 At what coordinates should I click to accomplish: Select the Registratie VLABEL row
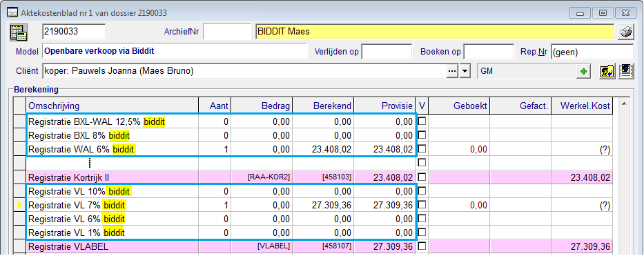click(313, 246)
